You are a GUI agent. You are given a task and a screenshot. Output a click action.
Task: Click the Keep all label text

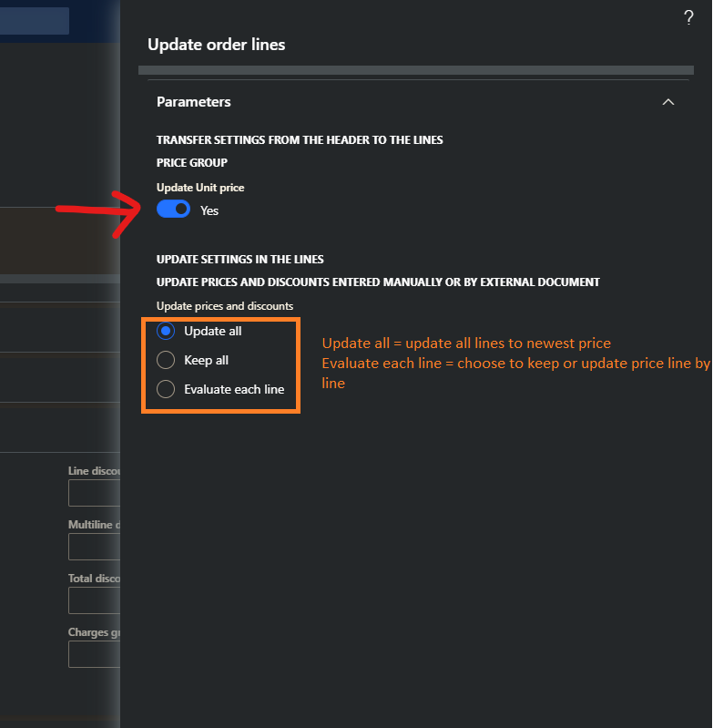(206, 360)
